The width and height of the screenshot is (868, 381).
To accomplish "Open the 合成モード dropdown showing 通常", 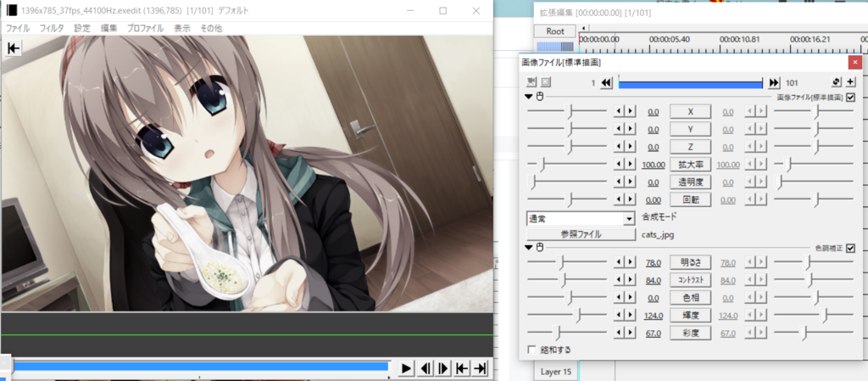I will tap(581, 219).
